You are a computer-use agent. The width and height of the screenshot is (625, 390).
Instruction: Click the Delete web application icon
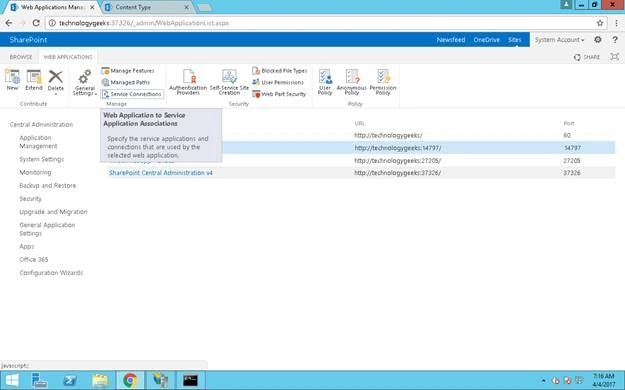click(x=56, y=76)
